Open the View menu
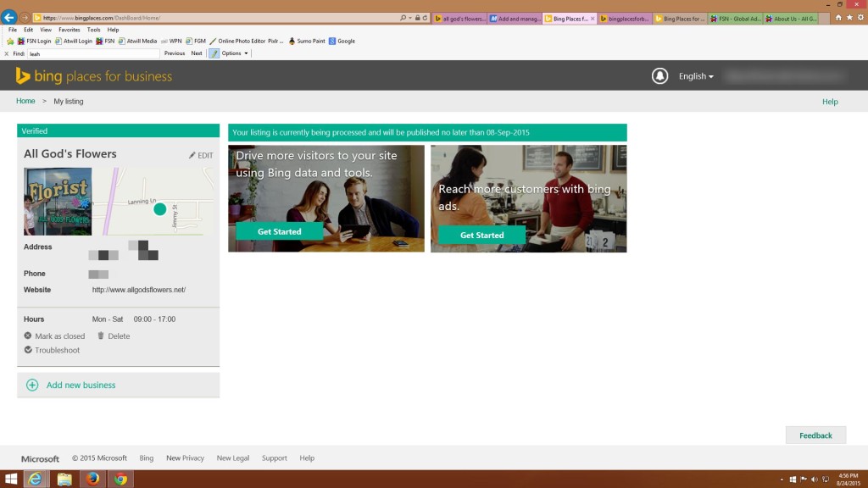This screenshot has width=868, height=488. coord(46,30)
